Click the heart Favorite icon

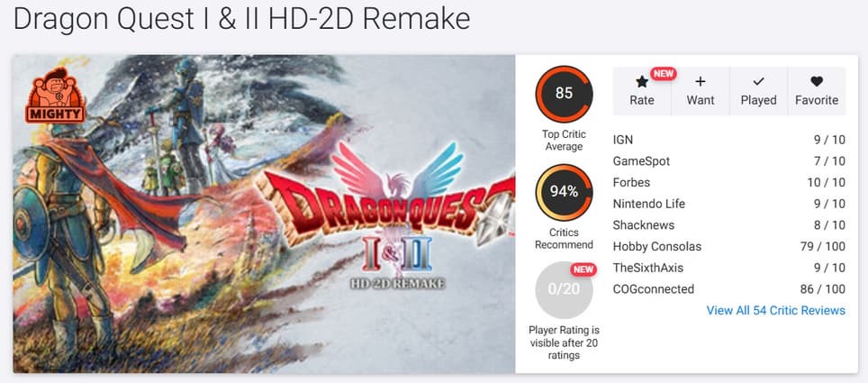click(817, 82)
